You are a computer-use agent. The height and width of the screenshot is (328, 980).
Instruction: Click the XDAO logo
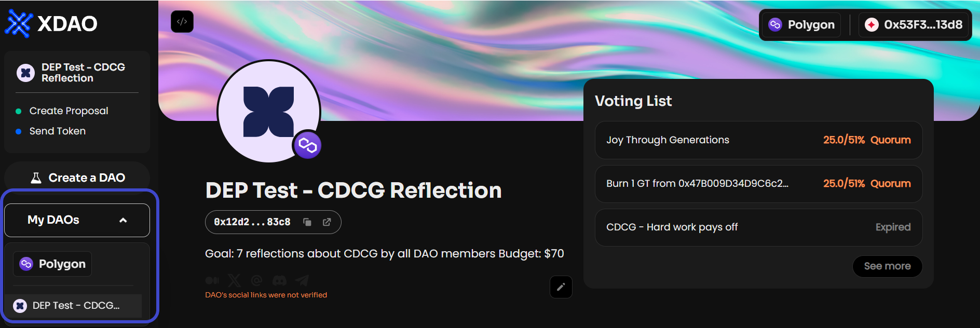coord(51,23)
